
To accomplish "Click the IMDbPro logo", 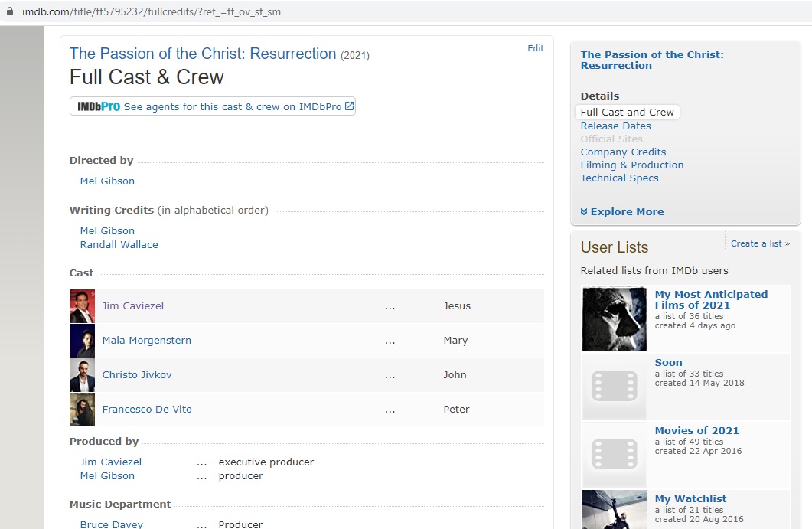I will pyautogui.click(x=99, y=106).
